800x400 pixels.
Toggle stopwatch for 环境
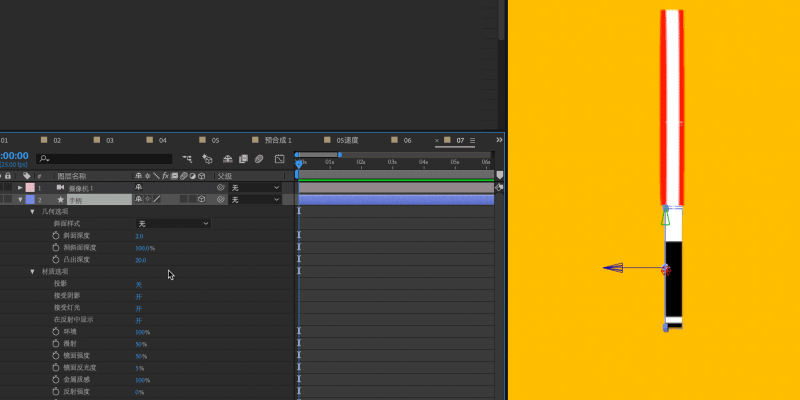(x=56, y=332)
